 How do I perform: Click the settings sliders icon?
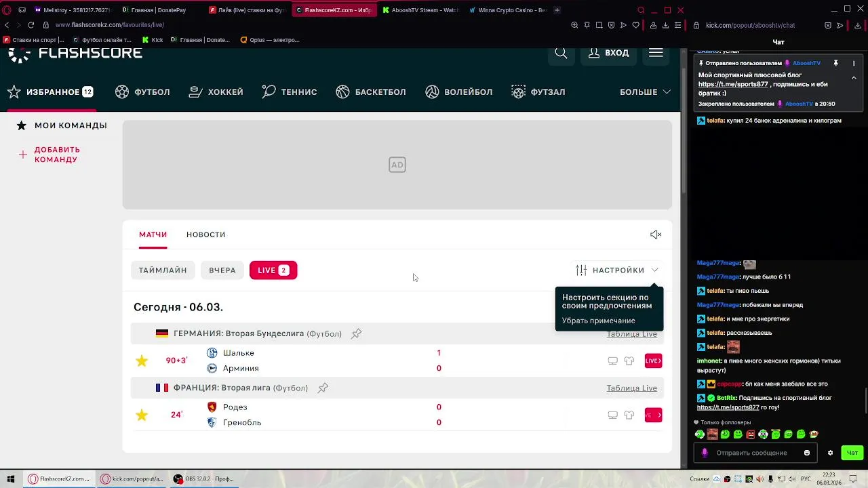[581, 270]
